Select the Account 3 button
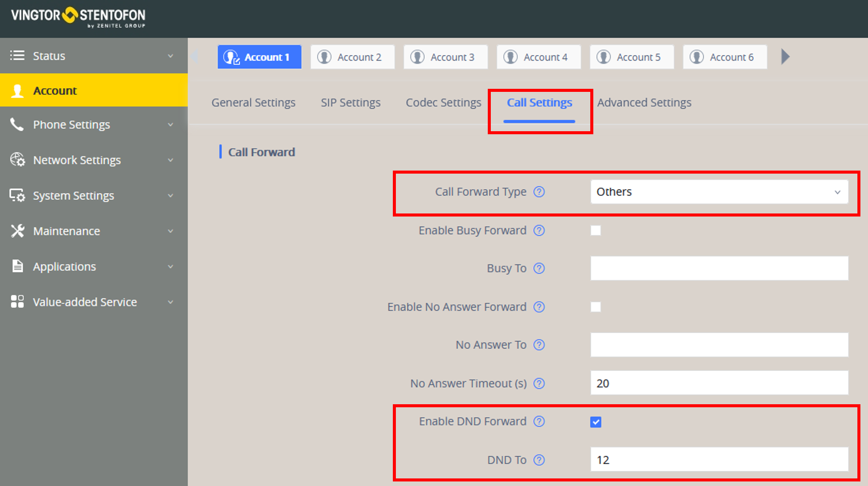Screen dimensions: 868x486 pos(445,57)
